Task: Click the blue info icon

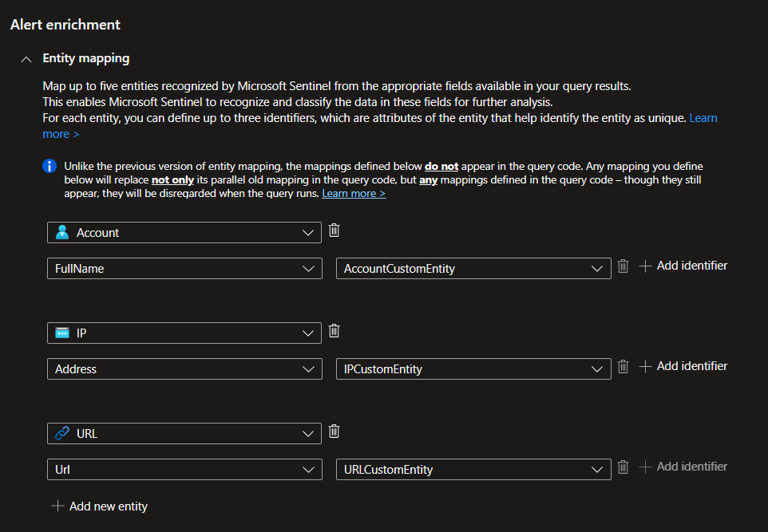Action: (49, 166)
